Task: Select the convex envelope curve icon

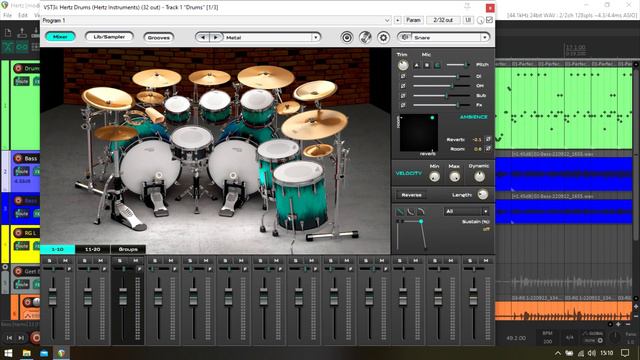Action: coord(420,211)
